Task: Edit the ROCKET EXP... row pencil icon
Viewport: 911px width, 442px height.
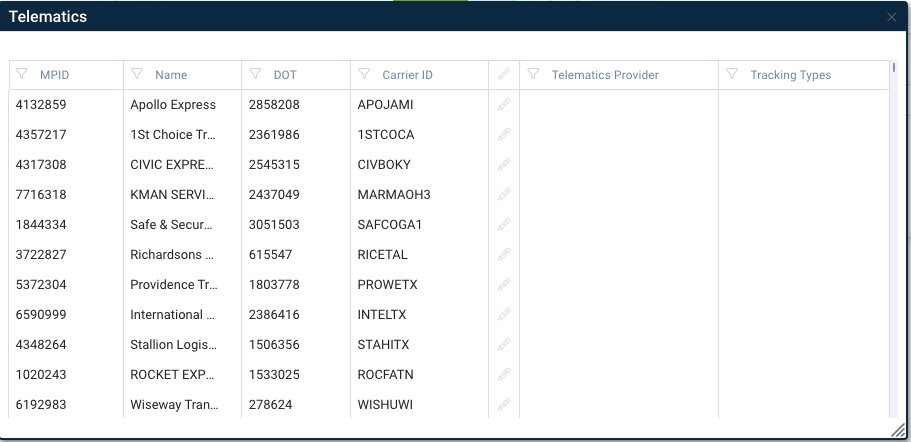Action: [x=504, y=375]
